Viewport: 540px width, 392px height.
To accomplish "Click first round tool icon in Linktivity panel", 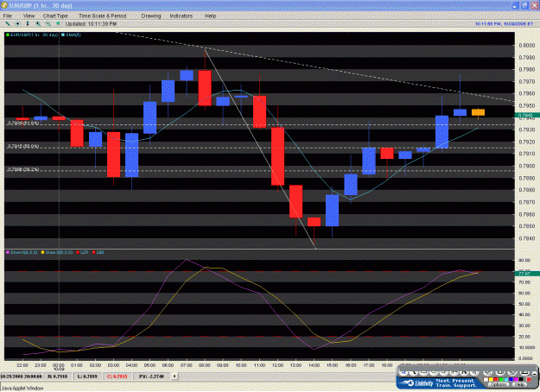I will [403, 373].
